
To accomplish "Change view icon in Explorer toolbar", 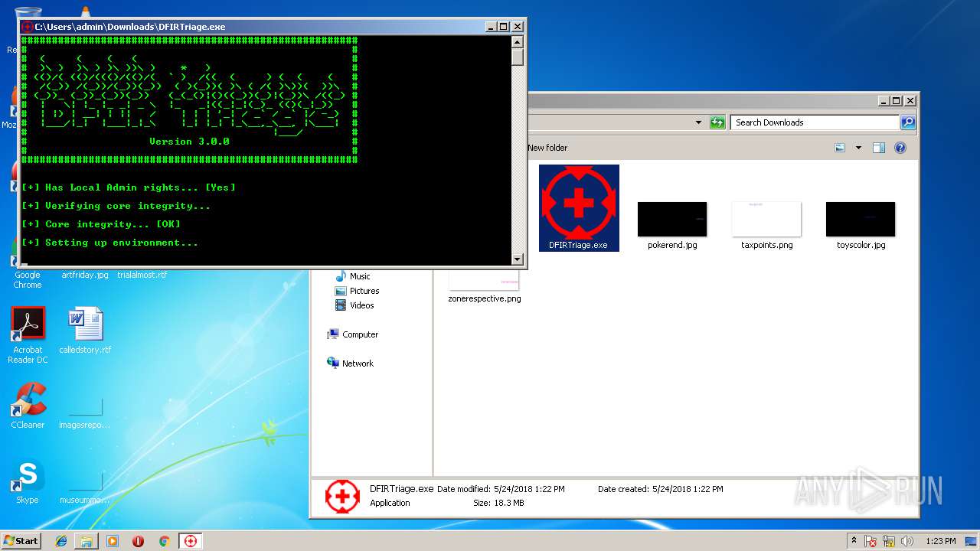I will [x=840, y=148].
